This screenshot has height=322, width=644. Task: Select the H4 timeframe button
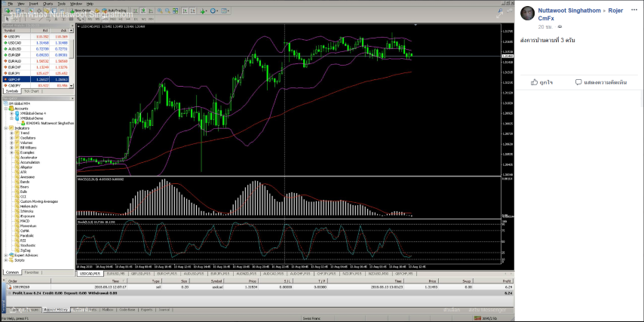click(127, 19)
